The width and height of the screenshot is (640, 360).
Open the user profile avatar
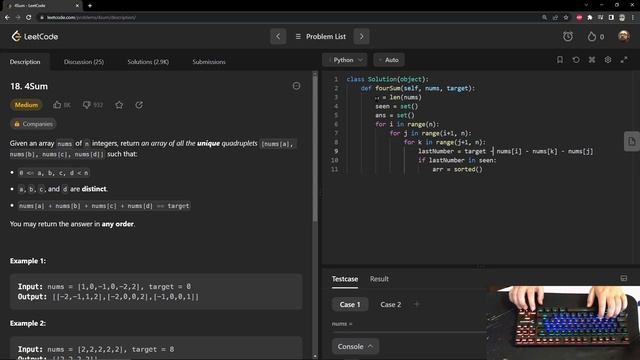pos(624,36)
